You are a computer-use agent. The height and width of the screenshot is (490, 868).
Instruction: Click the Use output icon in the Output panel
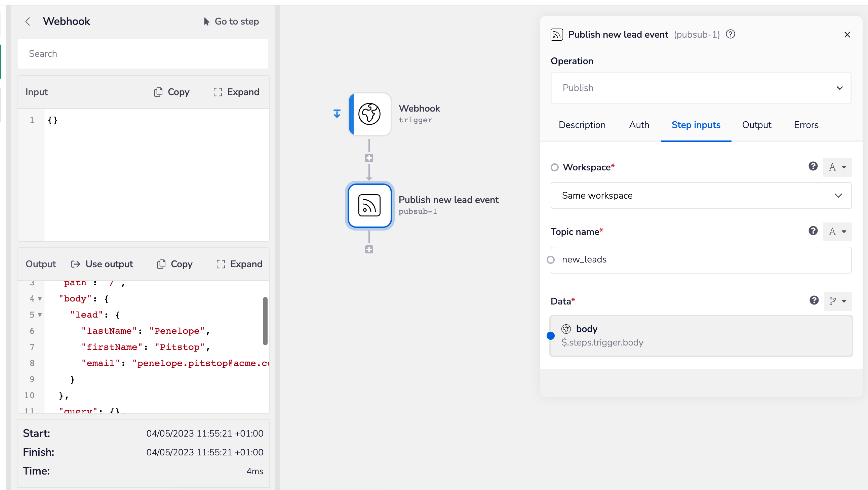76,264
